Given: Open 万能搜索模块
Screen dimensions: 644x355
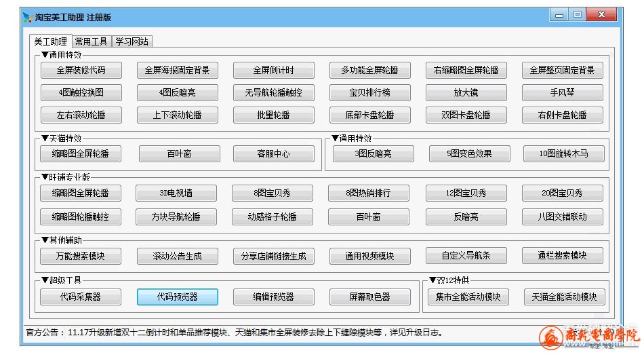Looking at the screenshot, I should coord(81,257).
